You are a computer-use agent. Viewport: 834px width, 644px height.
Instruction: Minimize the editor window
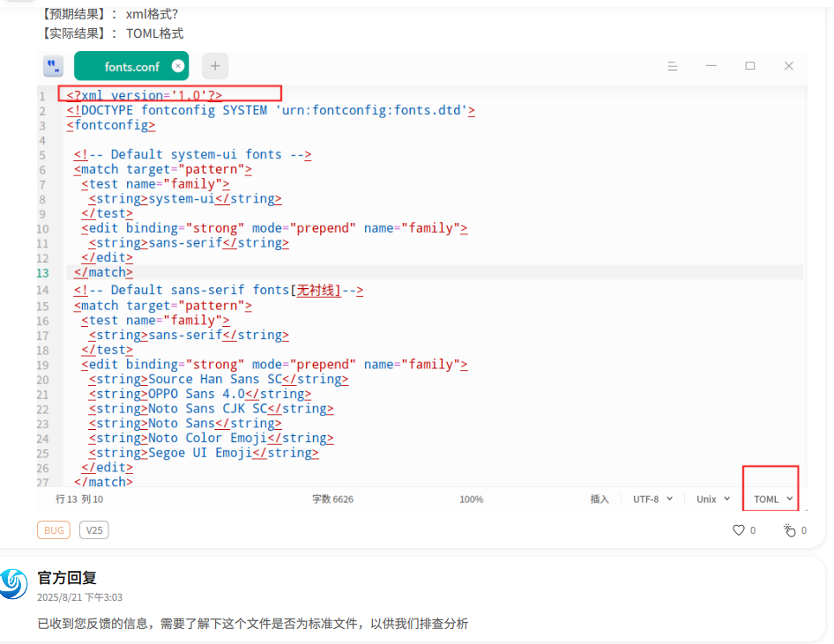(x=711, y=66)
